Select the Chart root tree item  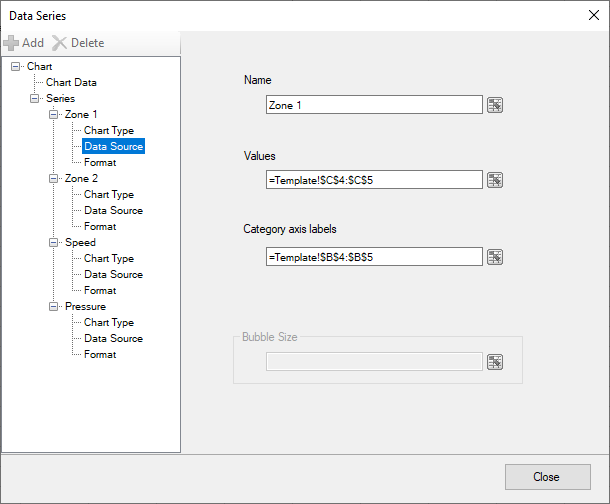point(39,66)
